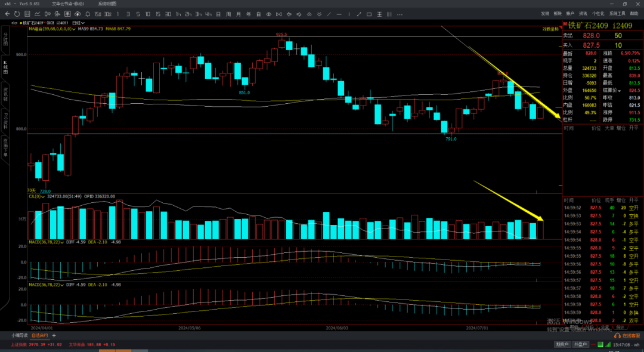Select the 1h period button

178,14
